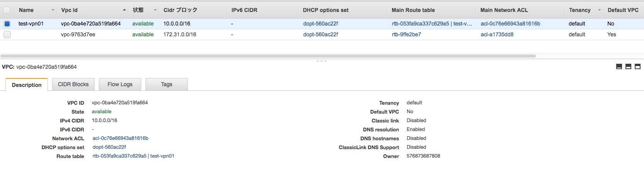Toggle the select-all checkbox in table header
This screenshot has height=170, width=644.
point(7,10)
